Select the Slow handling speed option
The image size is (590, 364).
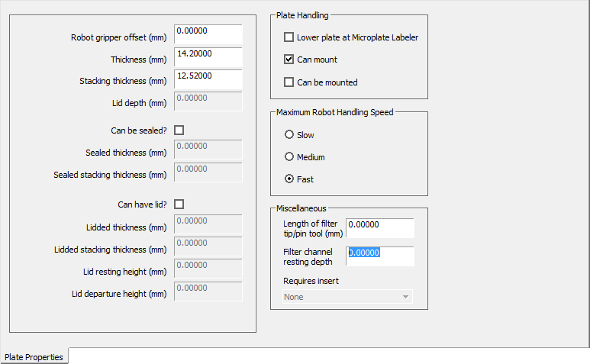coord(289,135)
